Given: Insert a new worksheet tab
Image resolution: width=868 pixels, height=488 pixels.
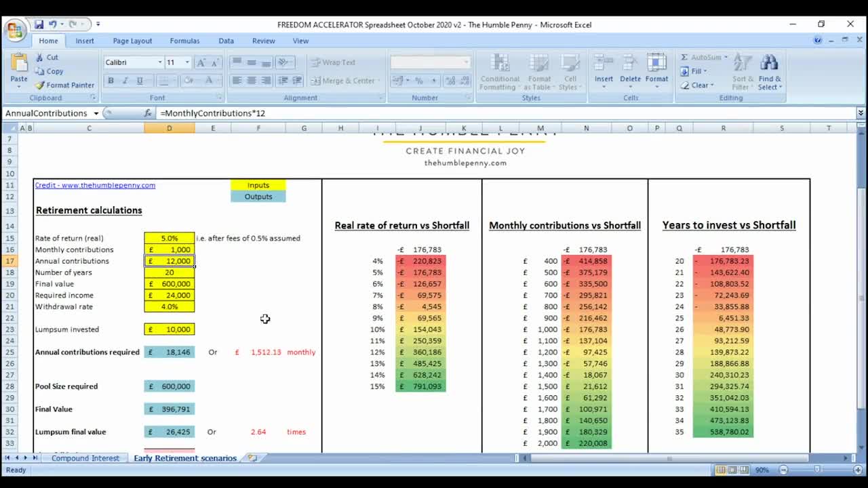Looking at the screenshot, I should (252, 458).
